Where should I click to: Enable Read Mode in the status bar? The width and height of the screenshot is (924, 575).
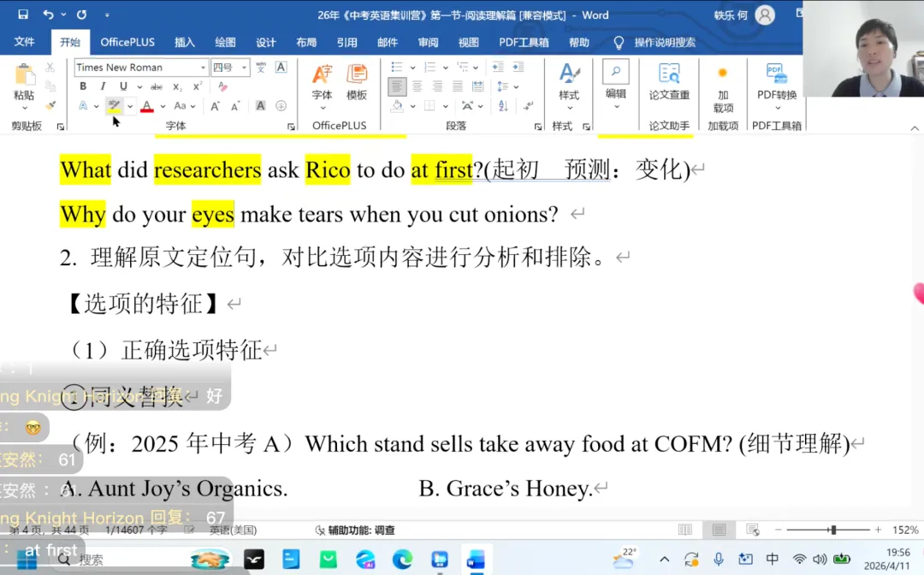click(x=684, y=529)
